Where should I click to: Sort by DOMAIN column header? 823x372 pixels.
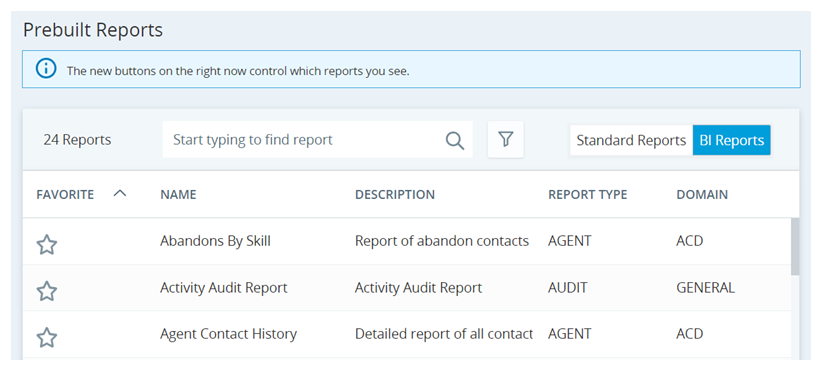pos(702,195)
